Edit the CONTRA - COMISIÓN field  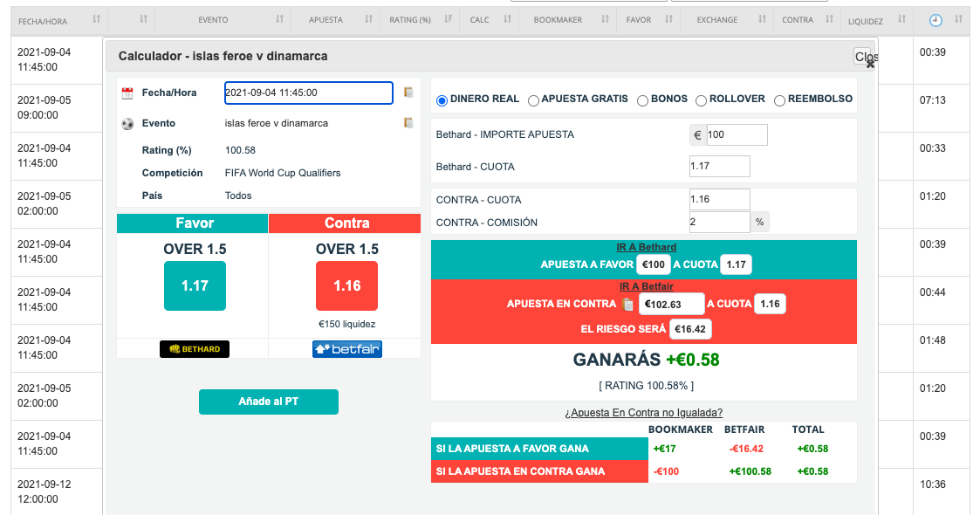(x=719, y=222)
